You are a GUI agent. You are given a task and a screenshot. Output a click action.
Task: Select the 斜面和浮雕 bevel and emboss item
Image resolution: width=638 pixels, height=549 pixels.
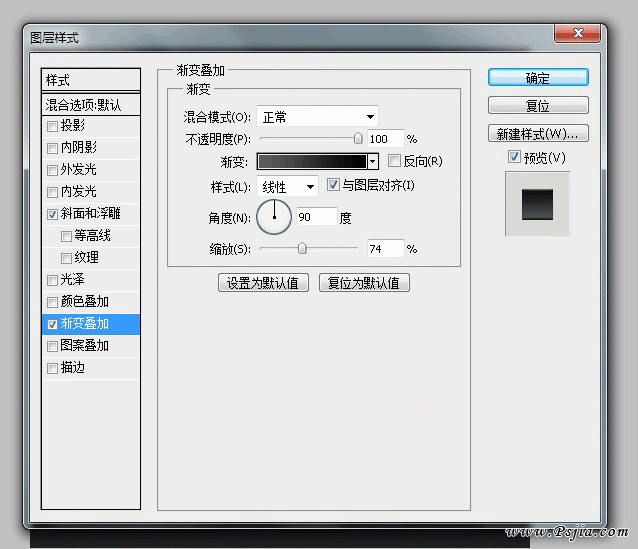[90, 214]
